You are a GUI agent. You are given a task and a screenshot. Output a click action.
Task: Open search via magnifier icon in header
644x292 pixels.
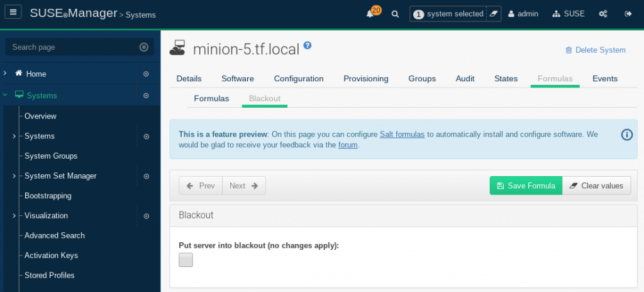coord(395,14)
